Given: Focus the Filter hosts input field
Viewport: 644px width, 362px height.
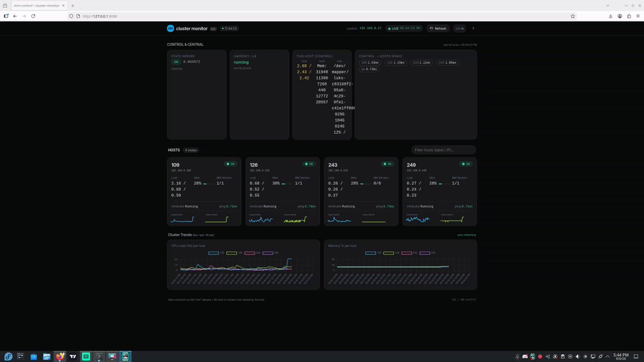Looking at the screenshot, I should coord(443,150).
